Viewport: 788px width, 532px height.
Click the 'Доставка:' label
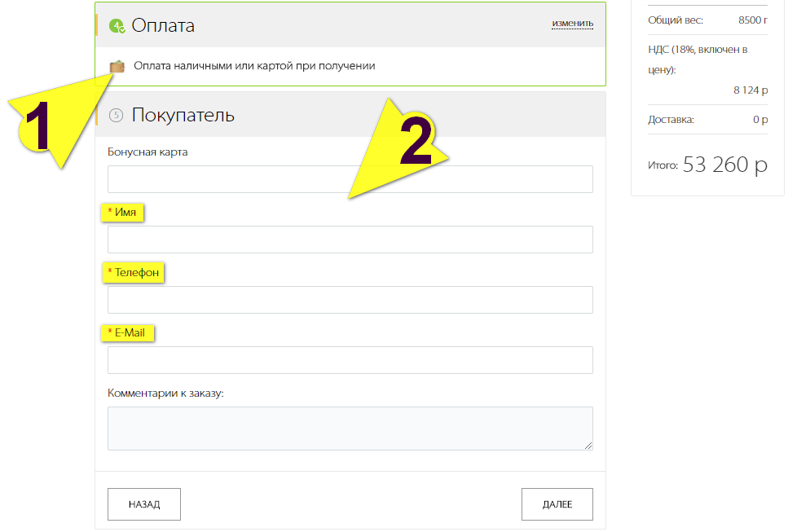(671, 120)
